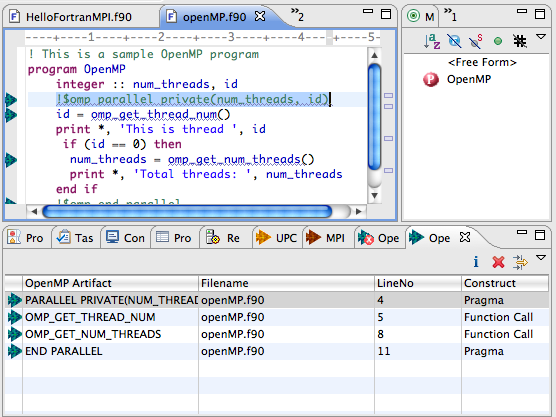The image size is (556, 417).
Task: Click first overview ruler annotation marker
Action: click(389, 95)
